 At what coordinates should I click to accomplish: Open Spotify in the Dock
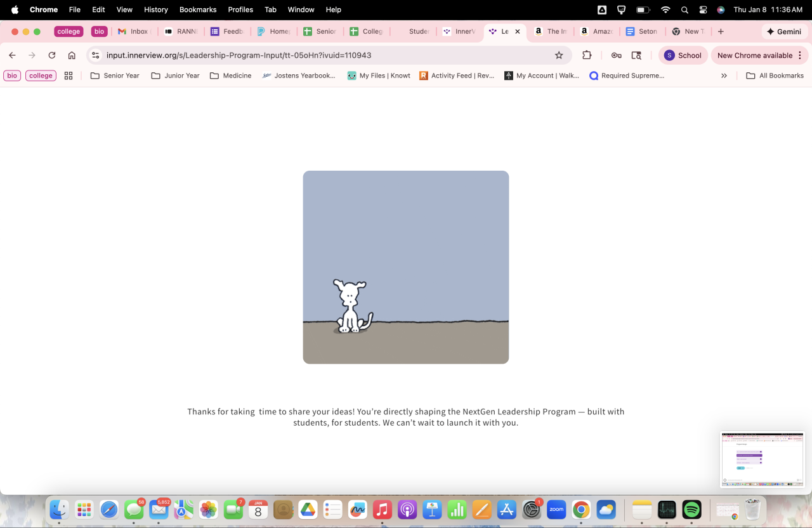coord(691,509)
